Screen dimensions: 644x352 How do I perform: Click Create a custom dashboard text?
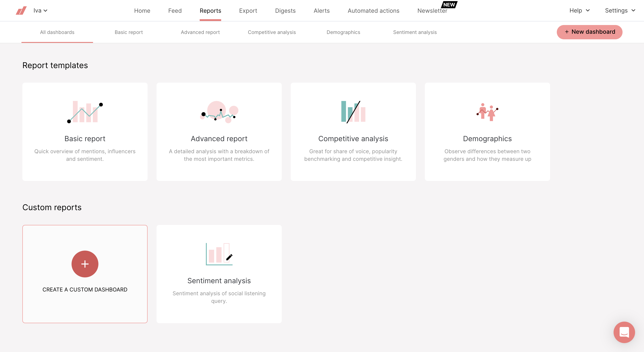[x=85, y=289]
